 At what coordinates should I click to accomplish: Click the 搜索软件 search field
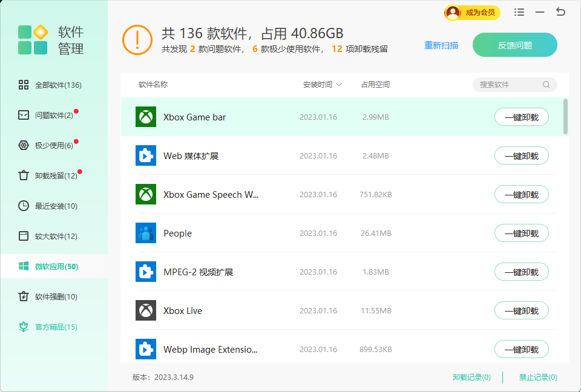point(514,85)
